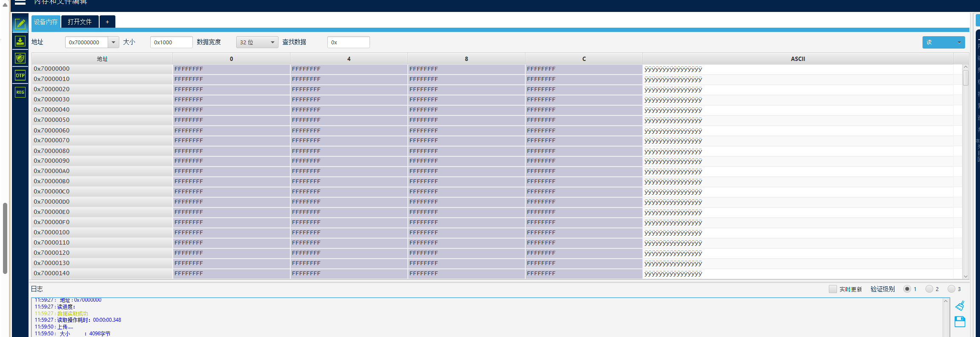Select address row 0x70000000
The height and width of the screenshot is (337, 980).
(x=102, y=69)
